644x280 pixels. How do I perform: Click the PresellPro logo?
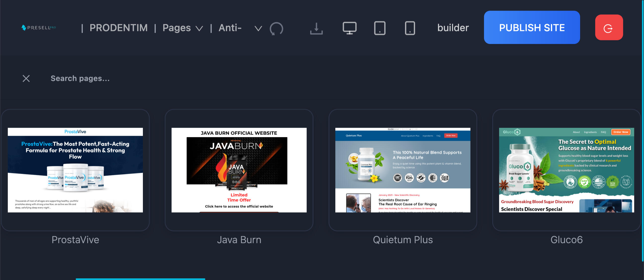point(39,28)
